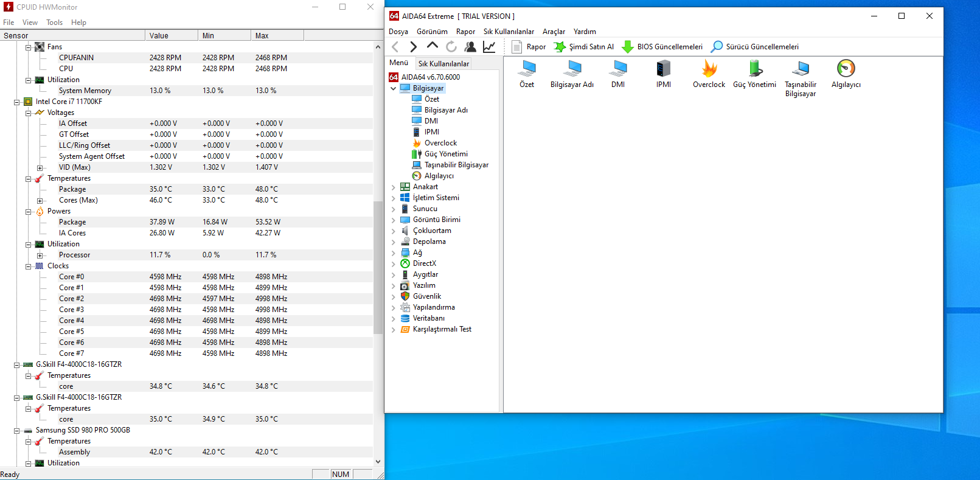Expand the Yapılandırma node chevron
Screen dimensions: 980x480
point(394,307)
